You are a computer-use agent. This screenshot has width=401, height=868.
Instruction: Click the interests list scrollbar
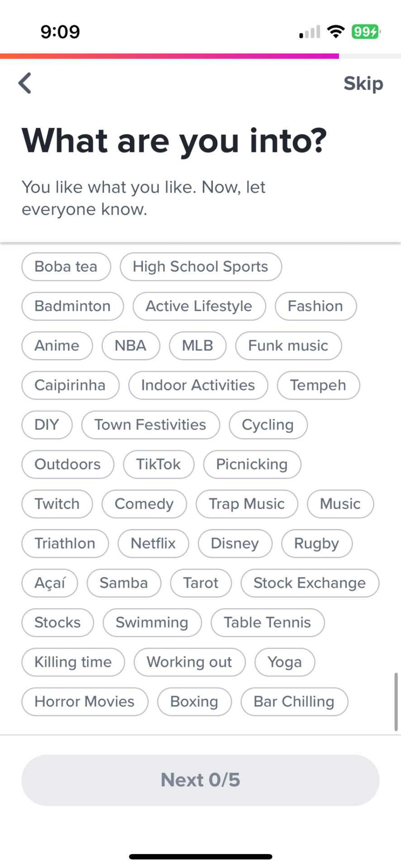pyautogui.click(x=396, y=702)
